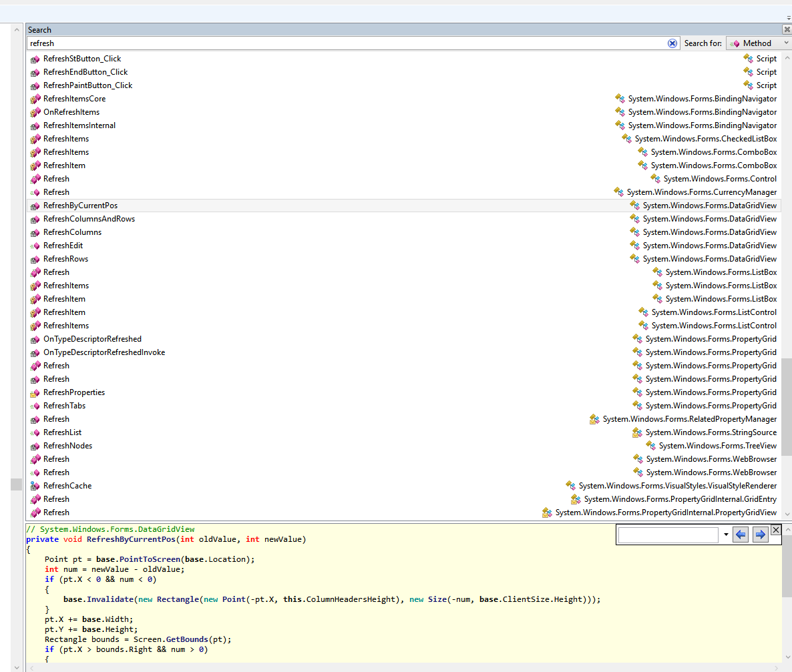Click the find text field in the code pane
The height and width of the screenshot is (672, 792).
pos(668,535)
